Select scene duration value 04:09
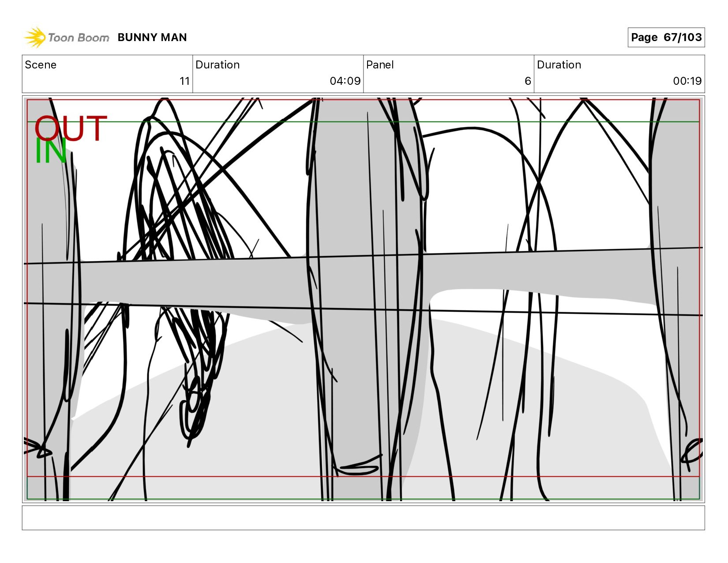This screenshot has width=728, height=563. (345, 81)
